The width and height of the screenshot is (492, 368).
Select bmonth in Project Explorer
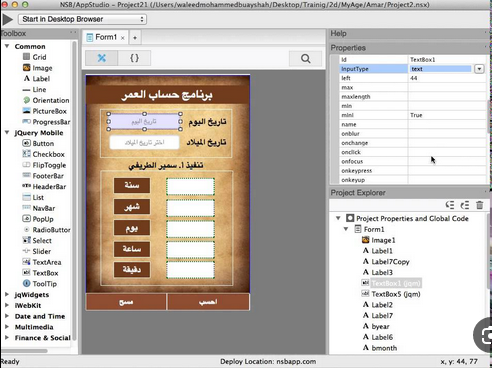pos(380,348)
